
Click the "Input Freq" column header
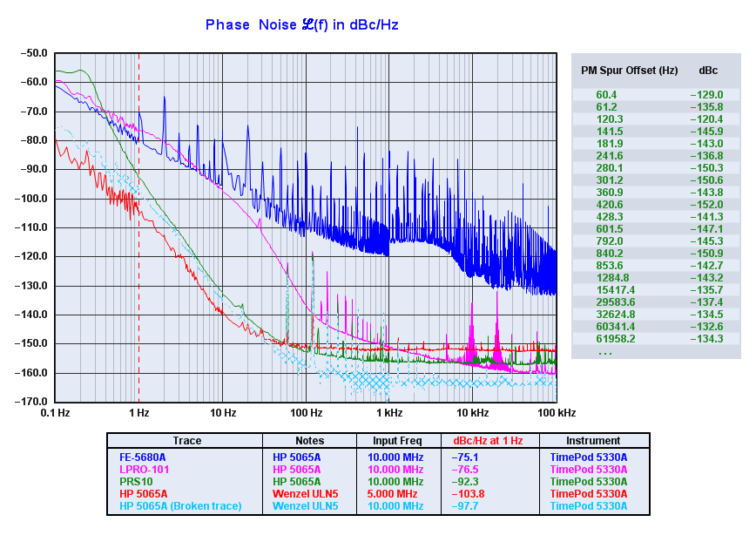click(x=397, y=441)
